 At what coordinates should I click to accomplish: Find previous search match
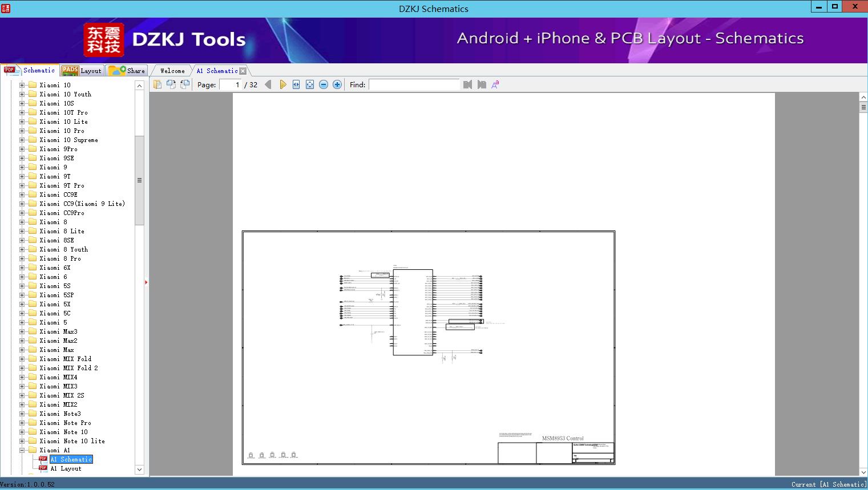[x=468, y=84]
